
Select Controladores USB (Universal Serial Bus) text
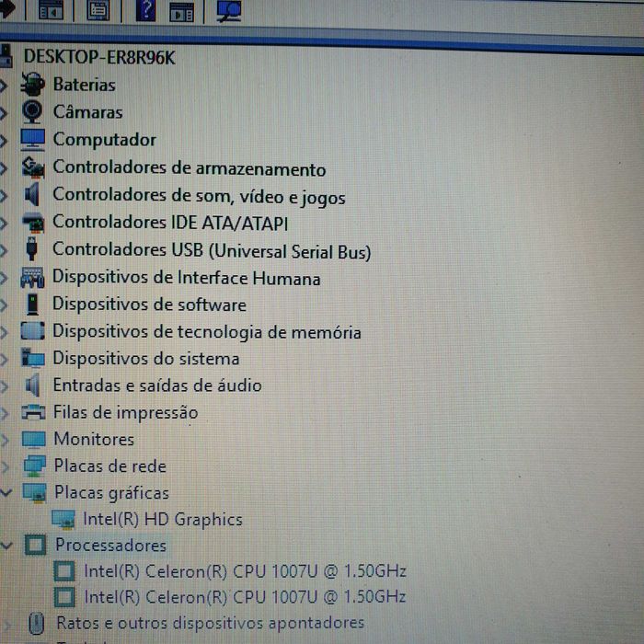(x=212, y=250)
